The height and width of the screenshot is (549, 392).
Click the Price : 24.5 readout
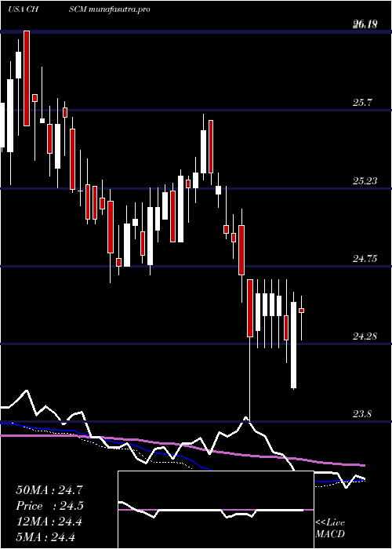tap(49, 506)
